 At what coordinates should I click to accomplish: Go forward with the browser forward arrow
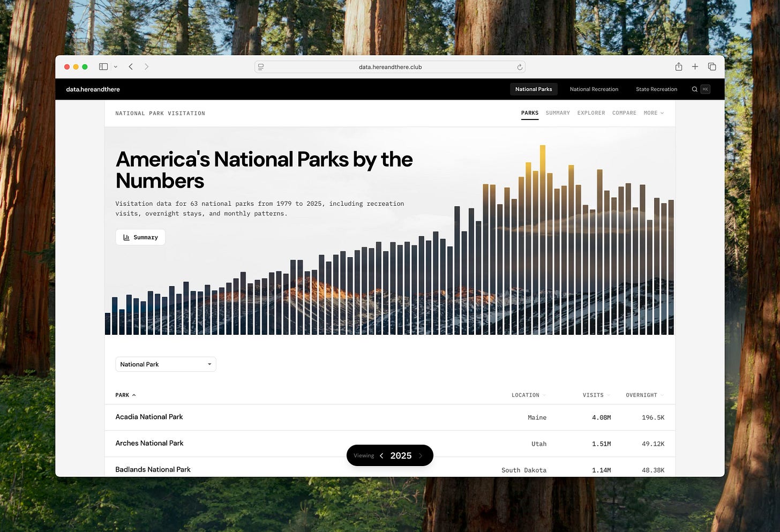click(x=146, y=67)
